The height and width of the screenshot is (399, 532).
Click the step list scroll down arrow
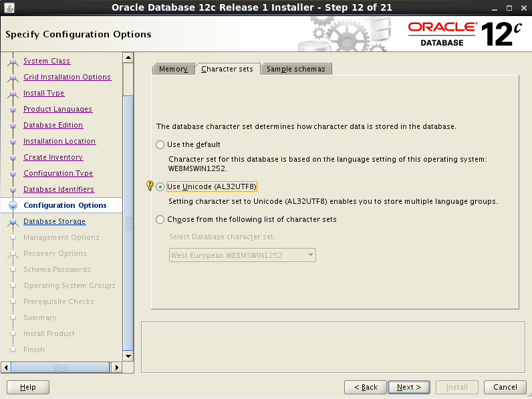[x=128, y=356]
